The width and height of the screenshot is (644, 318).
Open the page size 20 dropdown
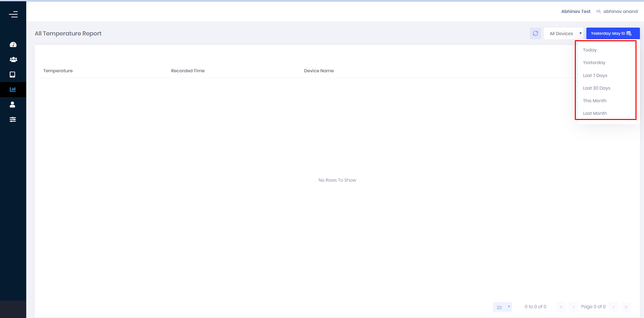click(x=503, y=307)
